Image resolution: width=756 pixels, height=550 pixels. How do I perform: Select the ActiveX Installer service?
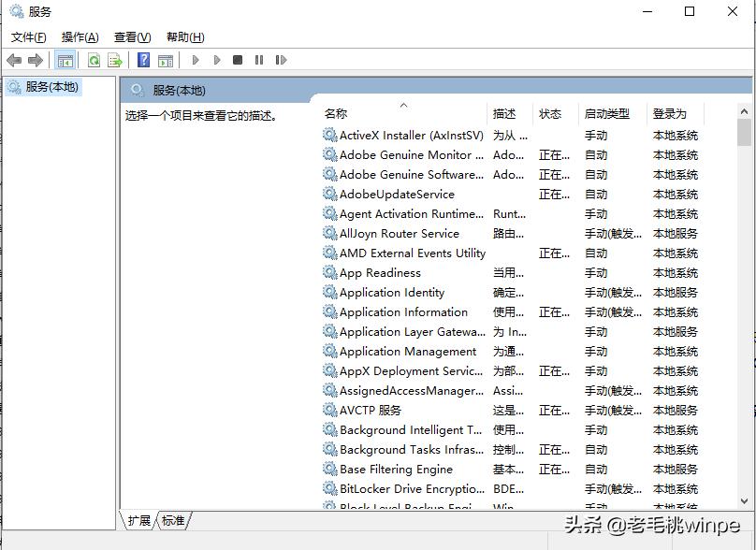404,135
